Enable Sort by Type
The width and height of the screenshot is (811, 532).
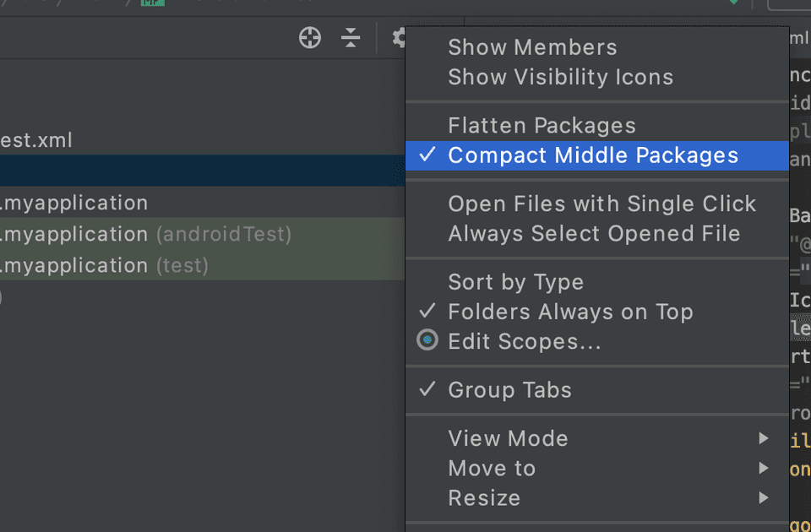tap(515, 281)
